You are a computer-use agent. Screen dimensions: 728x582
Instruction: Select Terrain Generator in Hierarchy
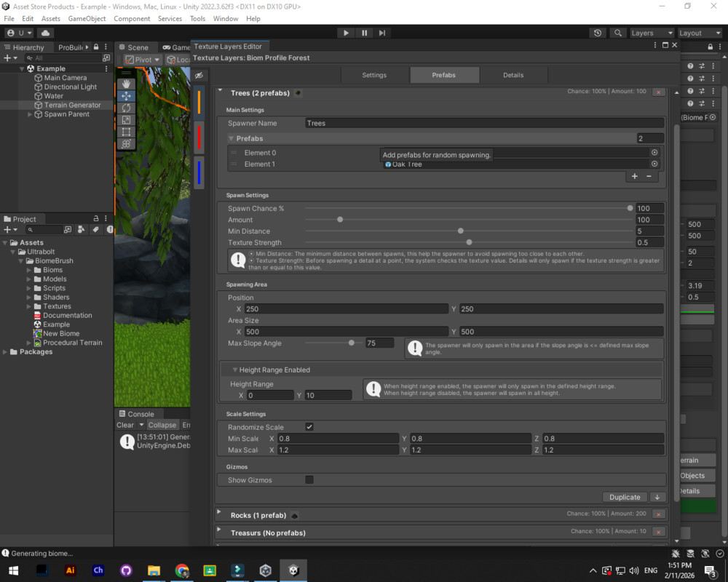(72, 105)
